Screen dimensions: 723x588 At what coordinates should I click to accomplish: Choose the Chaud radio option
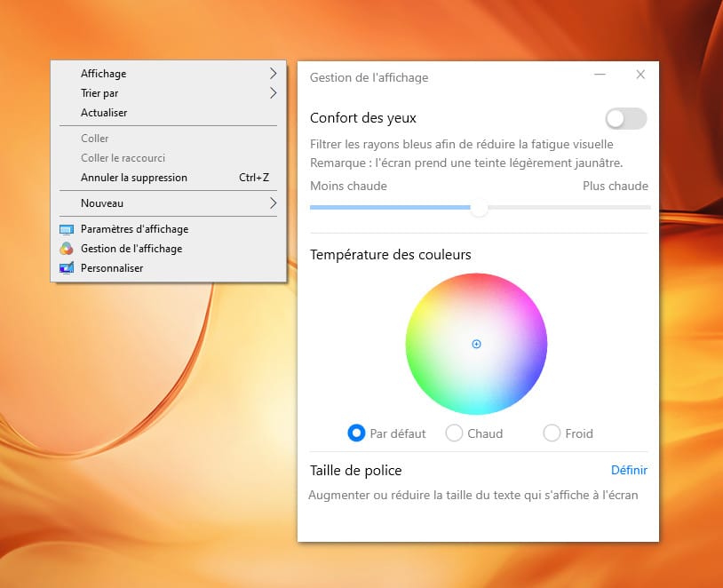tap(454, 433)
